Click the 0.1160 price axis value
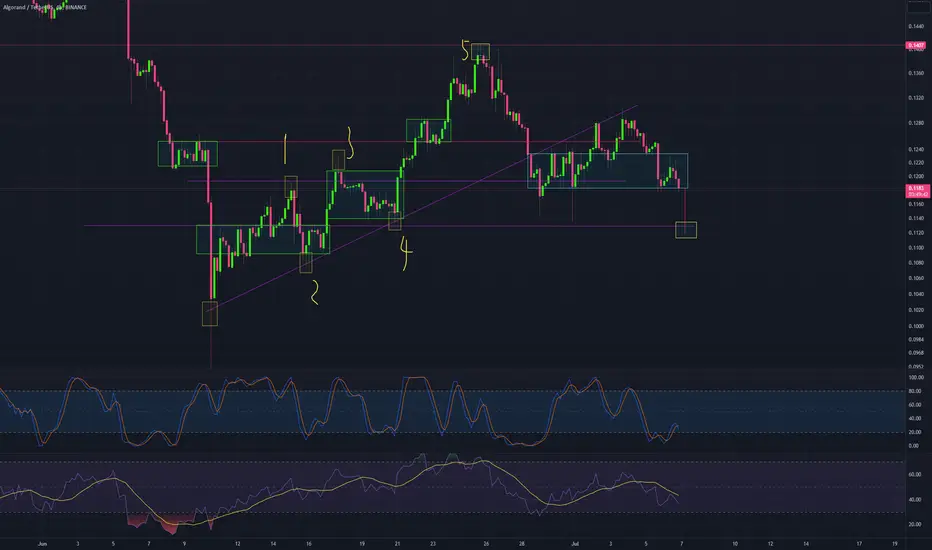 (916, 204)
